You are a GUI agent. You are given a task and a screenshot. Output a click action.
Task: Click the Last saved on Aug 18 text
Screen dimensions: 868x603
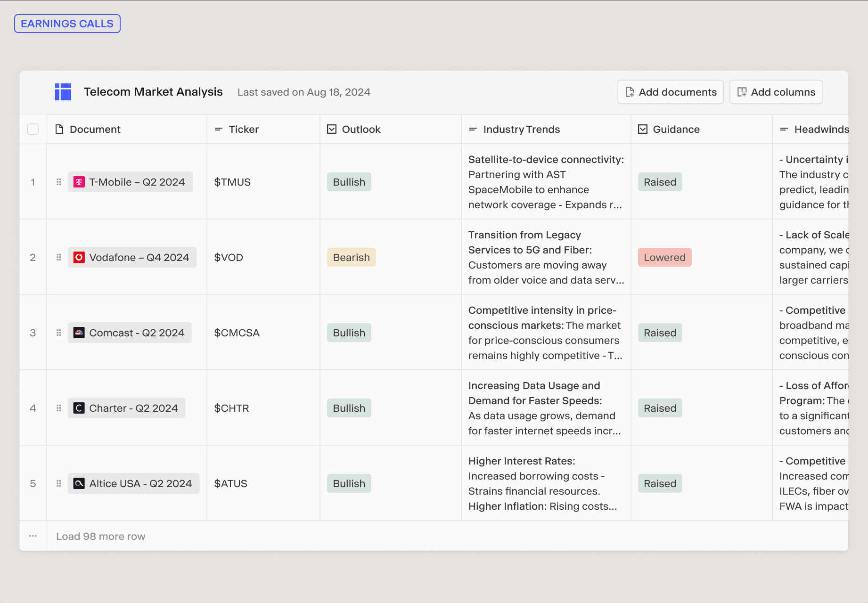click(304, 92)
